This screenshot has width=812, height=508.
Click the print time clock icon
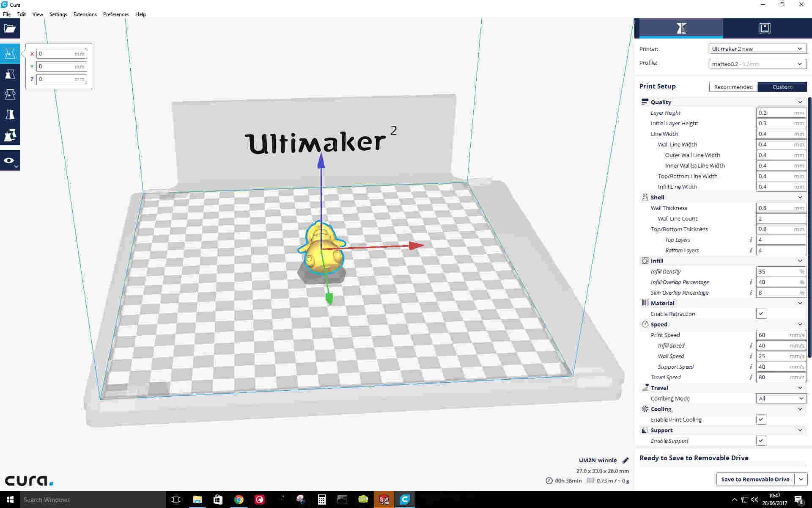[549, 480]
